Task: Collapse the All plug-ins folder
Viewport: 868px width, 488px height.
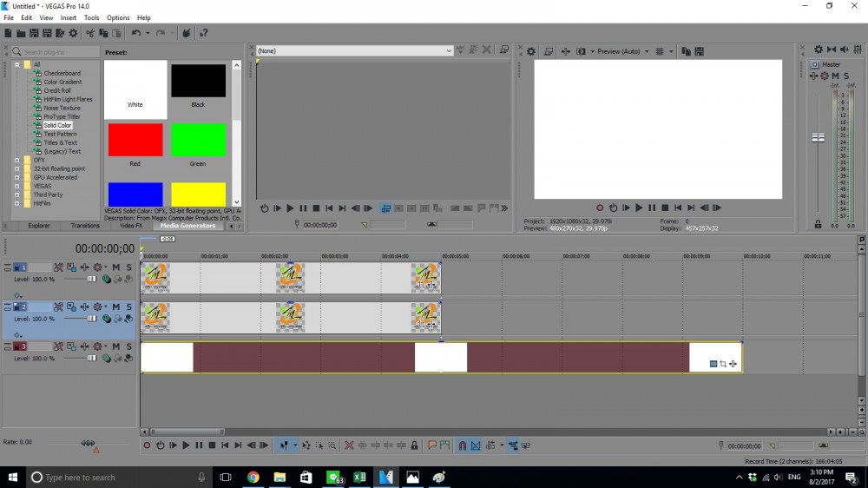Action: 17,65
